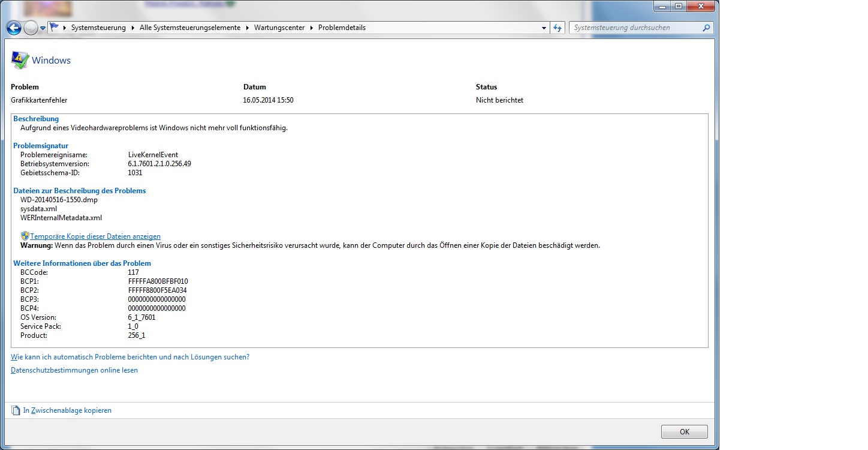Image resolution: width=868 pixels, height=450 pixels.
Task: Click LiveKernelEvent event name value
Action: tap(153, 155)
